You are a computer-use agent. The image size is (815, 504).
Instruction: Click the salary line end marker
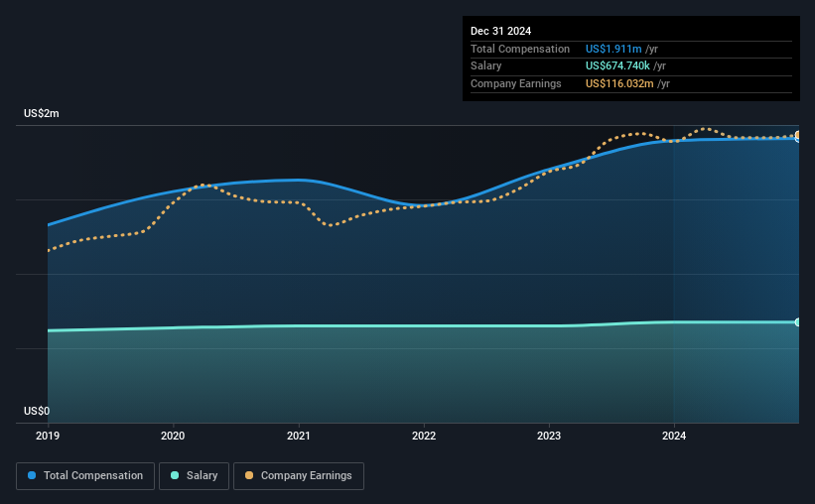(797, 322)
